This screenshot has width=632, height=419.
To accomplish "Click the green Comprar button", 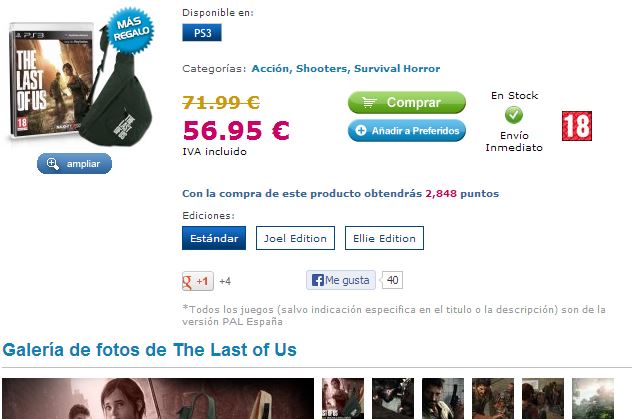I will [407, 102].
